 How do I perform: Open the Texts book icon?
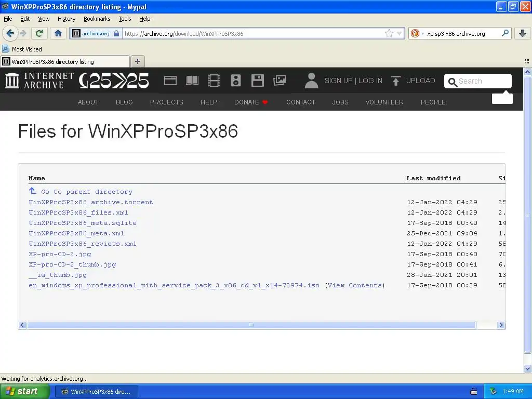point(192,81)
